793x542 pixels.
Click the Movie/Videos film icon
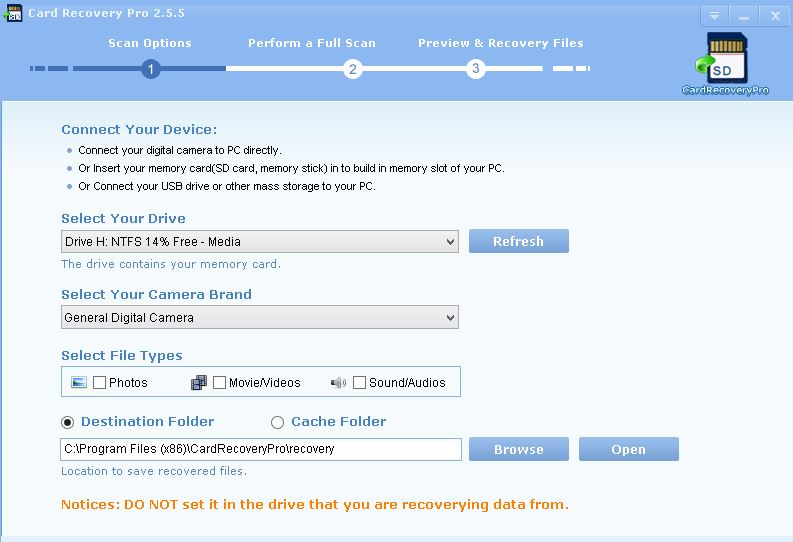[199, 382]
